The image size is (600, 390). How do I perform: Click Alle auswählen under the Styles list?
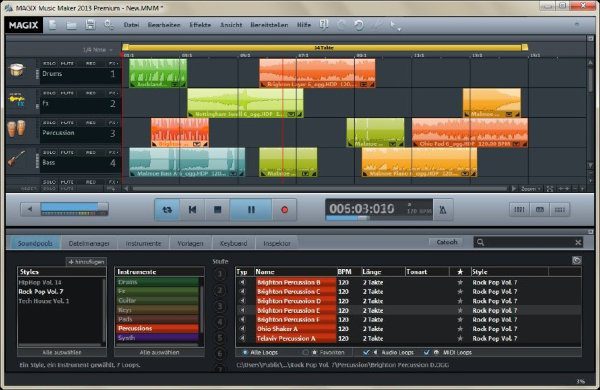point(62,352)
